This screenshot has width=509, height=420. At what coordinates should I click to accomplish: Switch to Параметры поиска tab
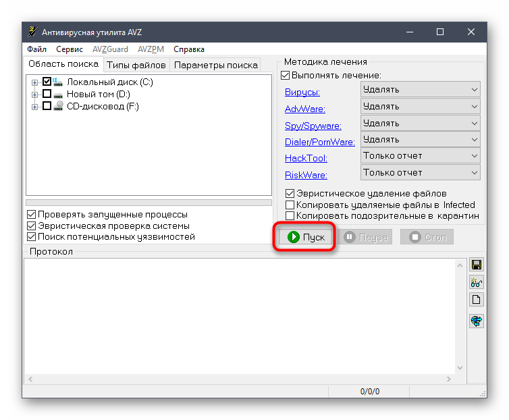(x=216, y=65)
